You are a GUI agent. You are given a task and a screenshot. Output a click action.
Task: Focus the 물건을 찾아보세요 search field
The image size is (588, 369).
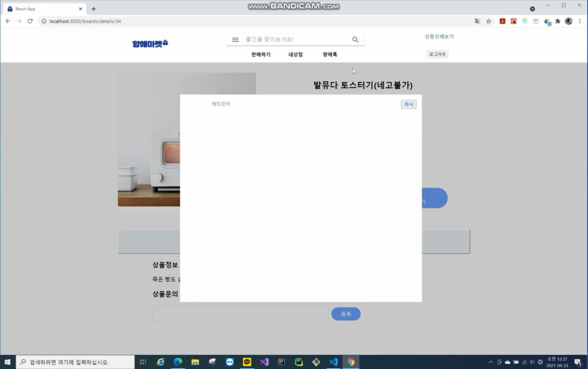point(296,40)
